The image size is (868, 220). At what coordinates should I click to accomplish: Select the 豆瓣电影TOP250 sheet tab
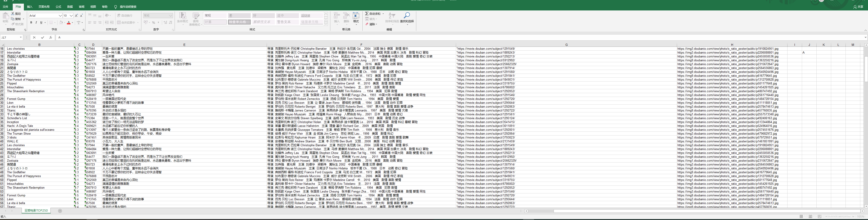click(36, 211)
